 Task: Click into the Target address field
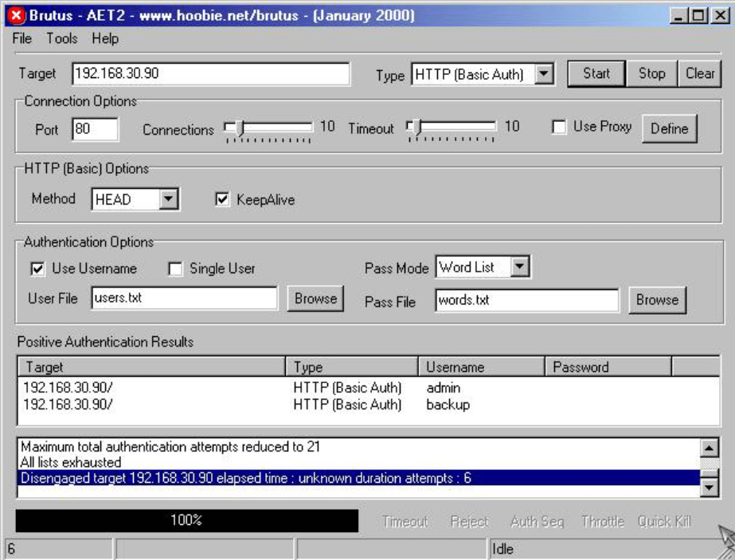coord(210,74)
